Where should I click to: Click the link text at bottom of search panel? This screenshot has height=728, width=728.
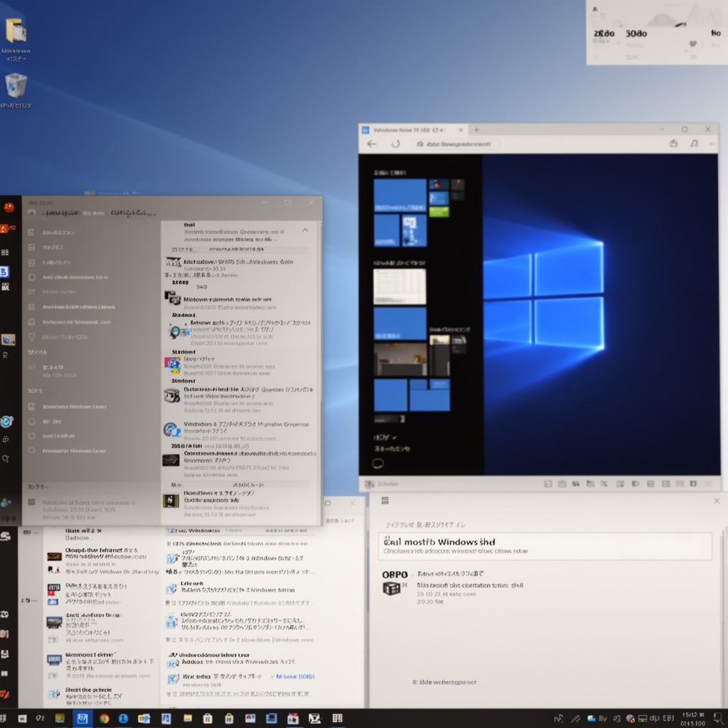coord(444,682)
